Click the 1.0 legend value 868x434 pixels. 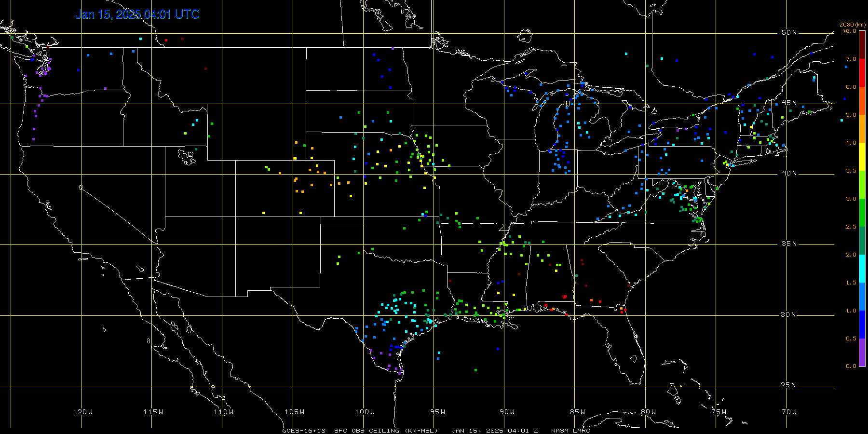pos(851,311)
